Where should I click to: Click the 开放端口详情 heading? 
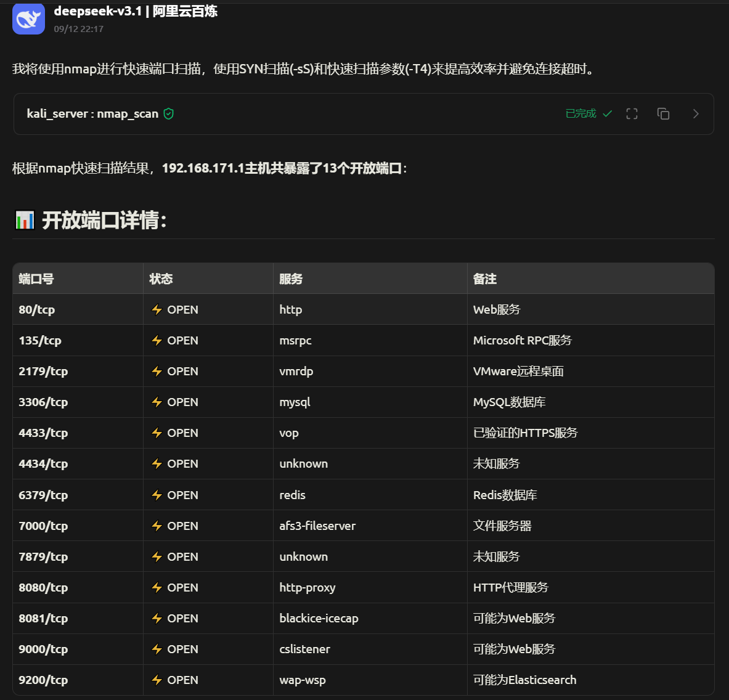(104, 220)
